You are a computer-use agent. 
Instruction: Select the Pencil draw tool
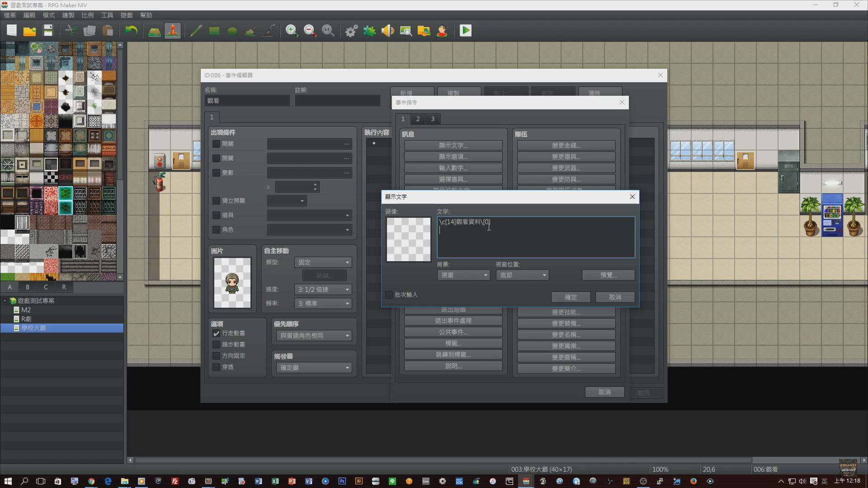point(196,31)
